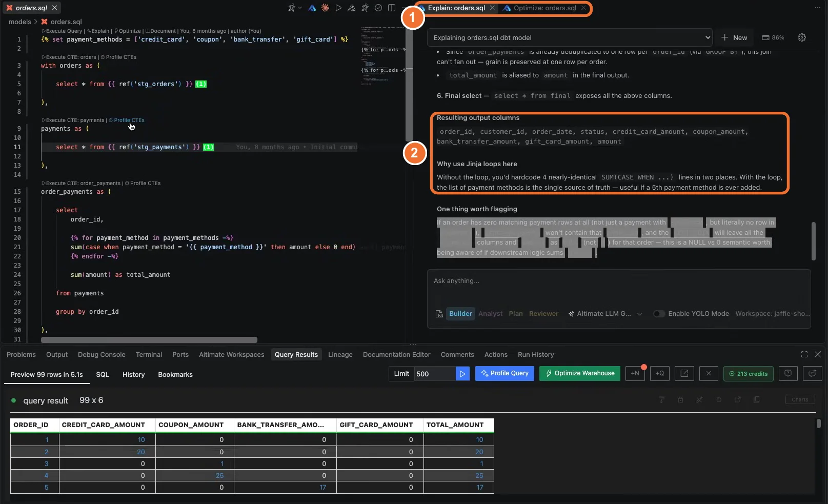Toggle Enable YOLO Mode switch
The height and width of the screenshot is (504, 828).
click(x=659, y=313)
